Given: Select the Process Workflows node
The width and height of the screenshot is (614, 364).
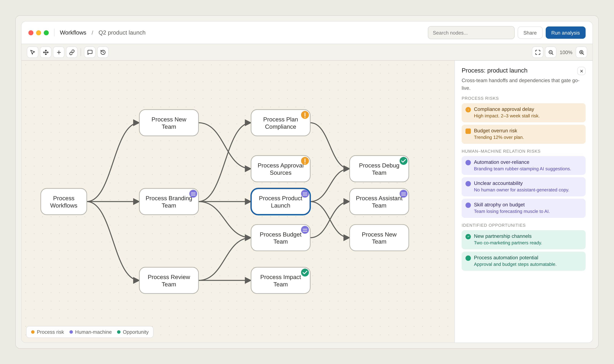Looking at the screenshot, I should point(64,202).
